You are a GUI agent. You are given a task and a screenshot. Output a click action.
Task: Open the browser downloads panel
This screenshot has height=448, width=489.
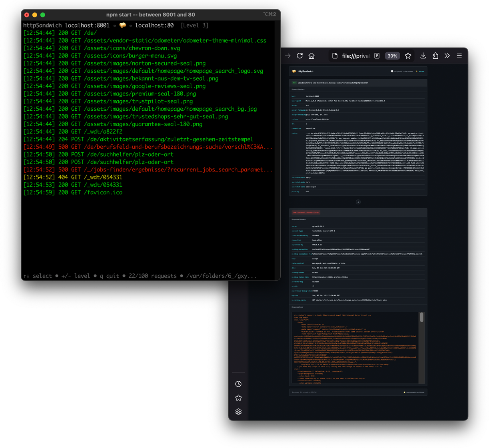[423, 56]
